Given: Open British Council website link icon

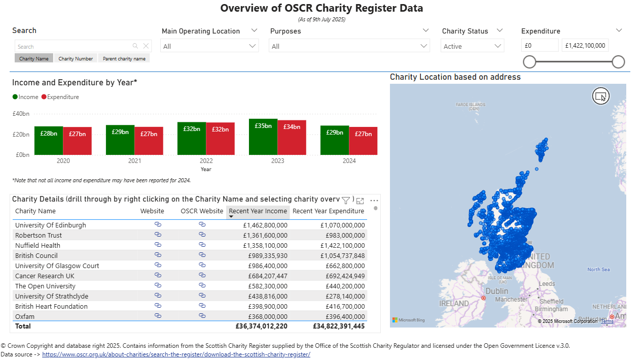Looking at the screenshot, I should [158, 254].
